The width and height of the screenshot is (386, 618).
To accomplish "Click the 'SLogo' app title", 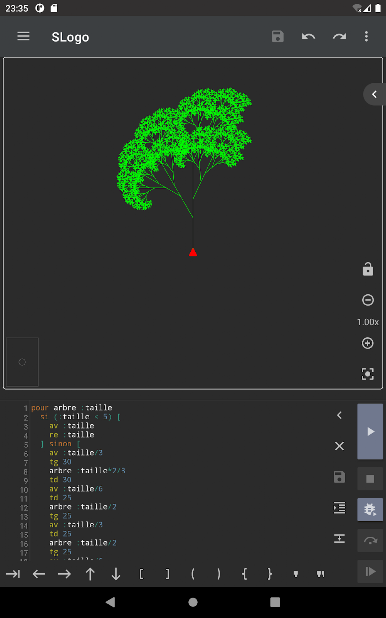I will click(x=70, y=37).
